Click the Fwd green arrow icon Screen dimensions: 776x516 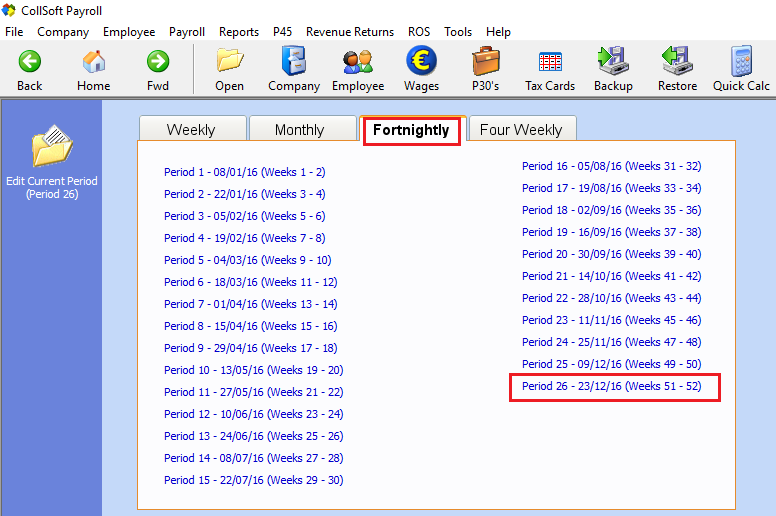[x=158, y=62]
